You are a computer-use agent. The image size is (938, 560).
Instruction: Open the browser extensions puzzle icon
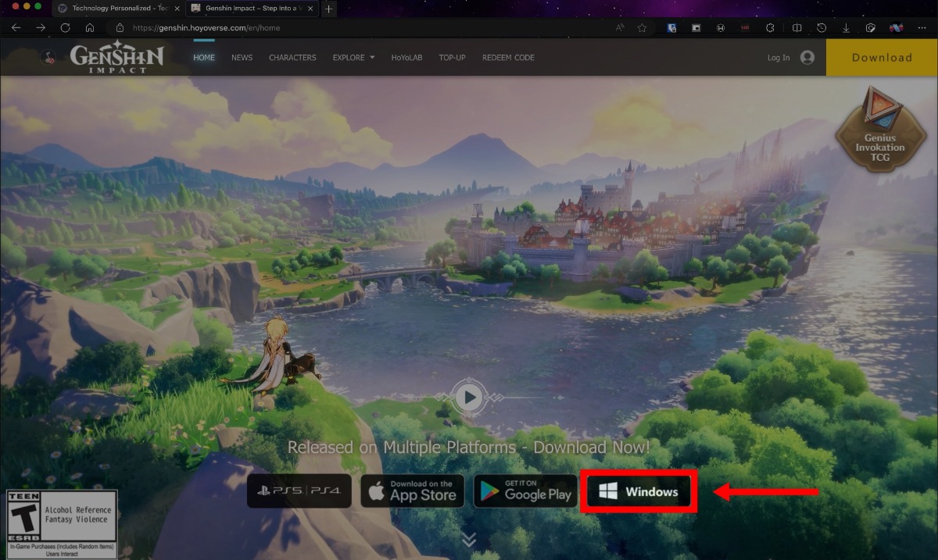coord(770,27)
